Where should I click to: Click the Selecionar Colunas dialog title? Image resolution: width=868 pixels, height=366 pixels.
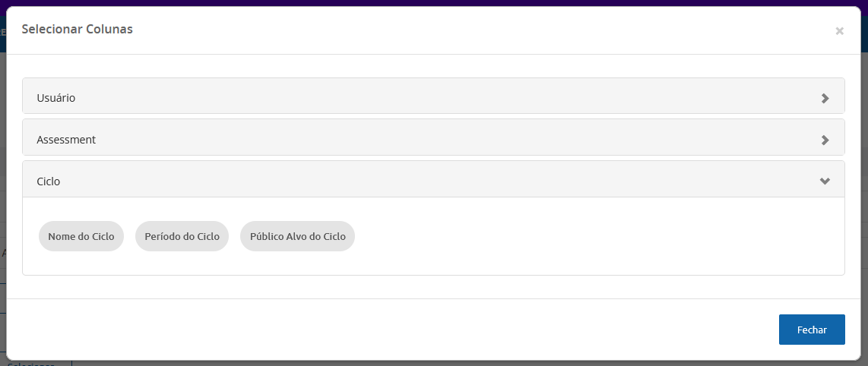pyautogui.click(x=78, y=30)
